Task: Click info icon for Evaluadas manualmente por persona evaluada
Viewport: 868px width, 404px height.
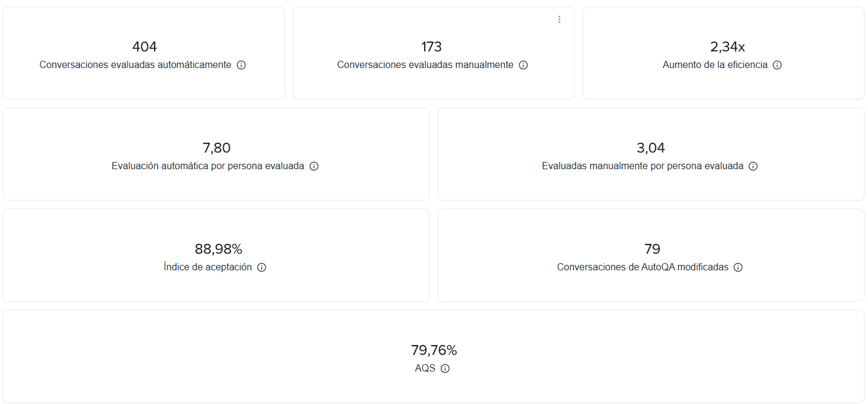Action: coord(753,166)
